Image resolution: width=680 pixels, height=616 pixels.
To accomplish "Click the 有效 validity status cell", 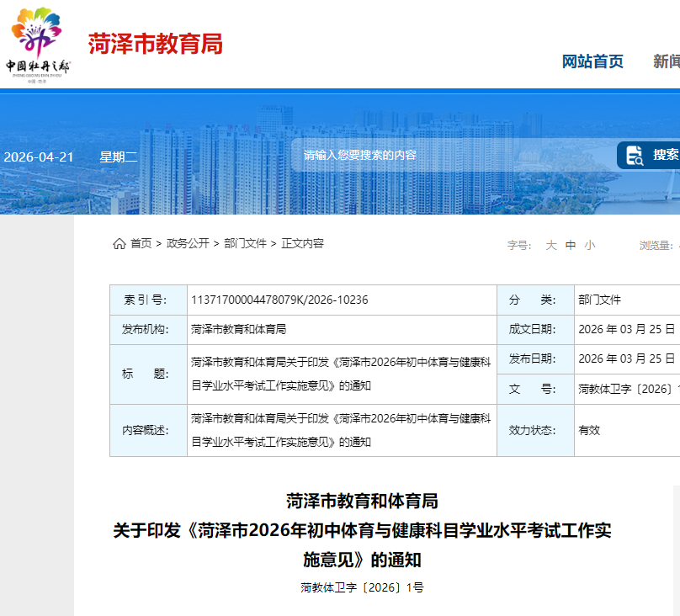I will point(589,430).
